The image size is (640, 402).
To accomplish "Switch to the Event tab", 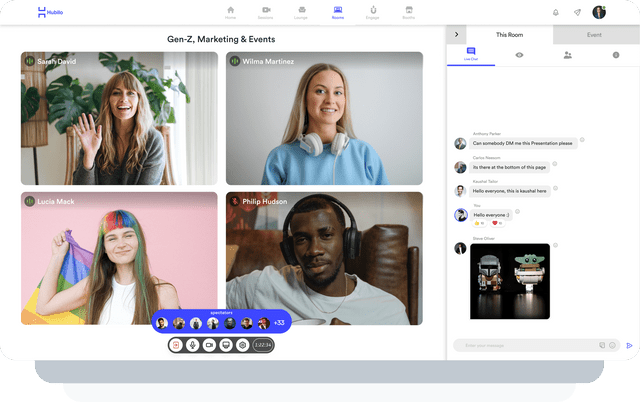I will coord(594,34).
